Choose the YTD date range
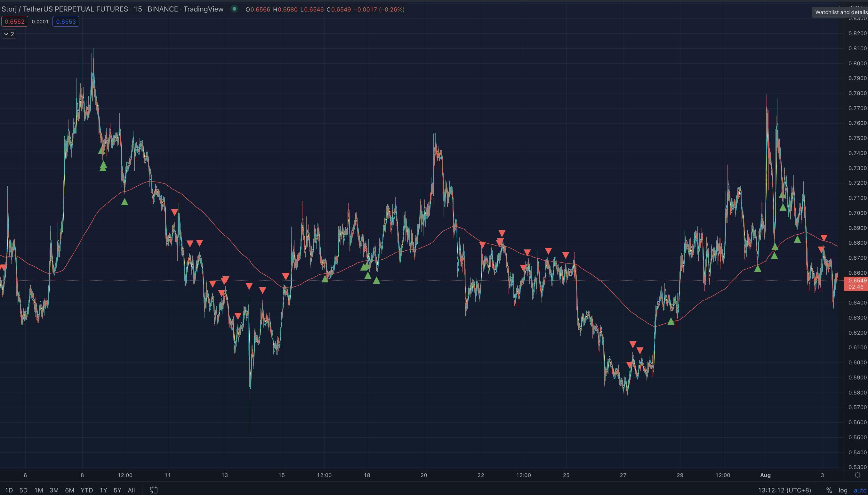The image size is (868, 495). pos(86,490)
